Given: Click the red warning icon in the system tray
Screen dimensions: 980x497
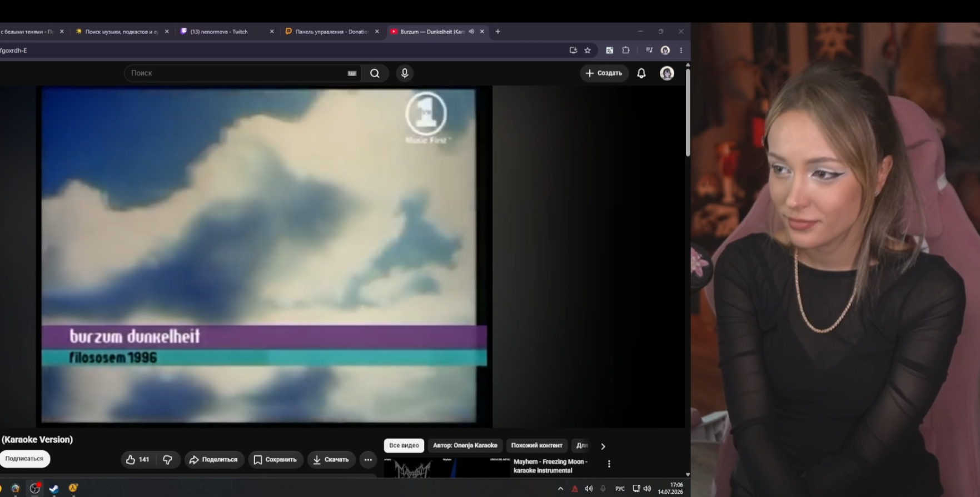Looking at the screenshot, I should [x=575, y=489].
